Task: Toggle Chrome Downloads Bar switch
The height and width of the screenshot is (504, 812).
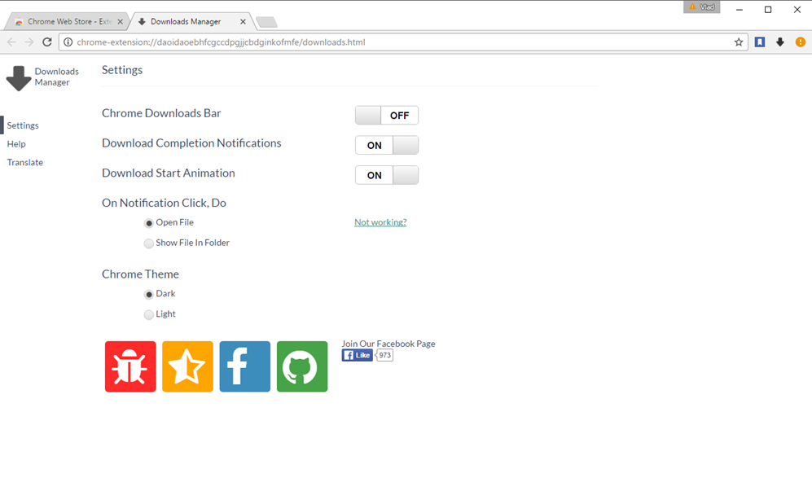Action: tap(387, 116)
